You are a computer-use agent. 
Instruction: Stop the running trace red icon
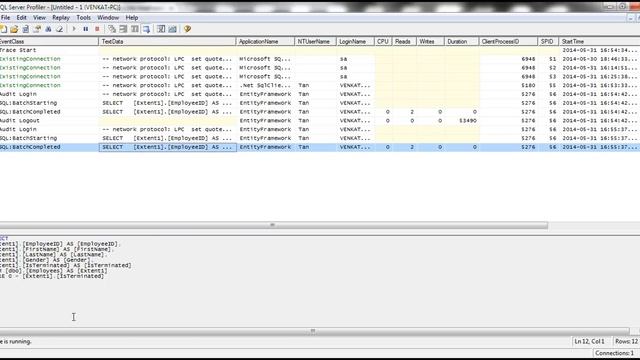coord(97,29)
